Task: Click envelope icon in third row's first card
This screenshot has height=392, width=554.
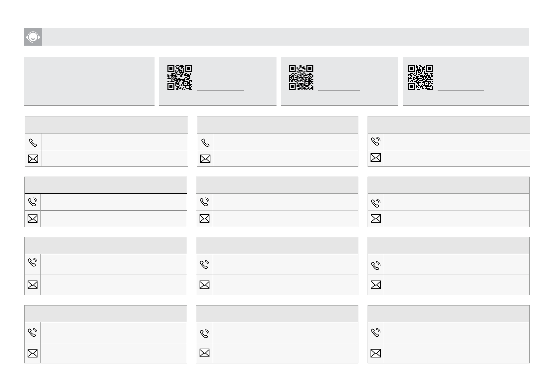Action: pos(33,285)
